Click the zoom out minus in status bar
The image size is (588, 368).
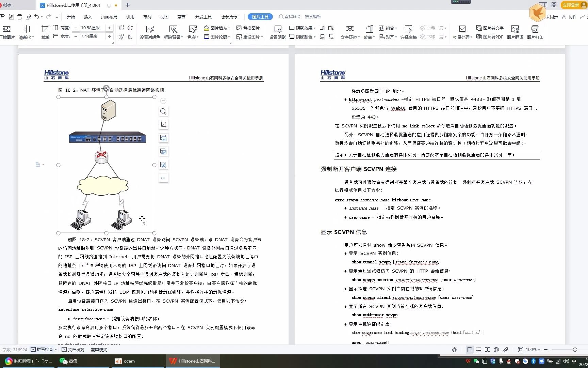(546, 350)
